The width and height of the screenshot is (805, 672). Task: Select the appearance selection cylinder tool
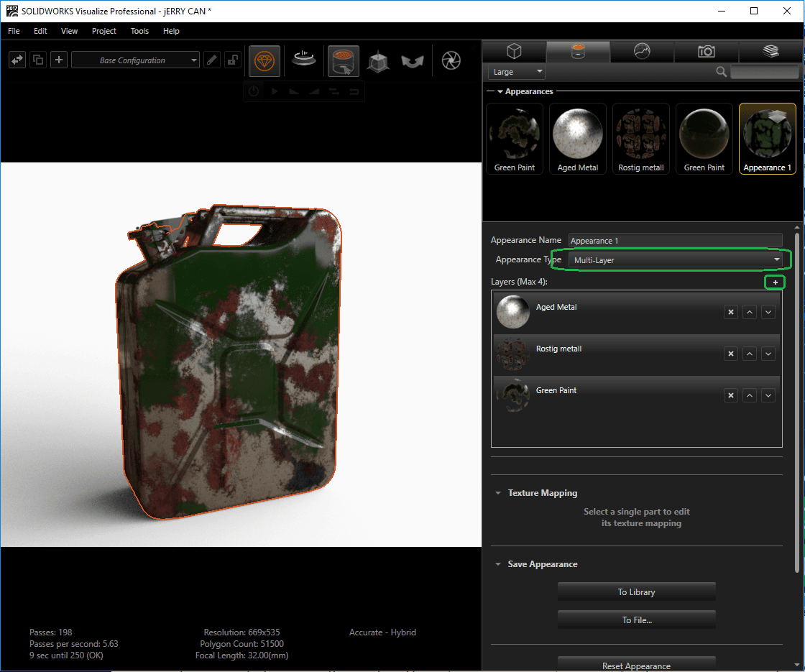(344, 61)
